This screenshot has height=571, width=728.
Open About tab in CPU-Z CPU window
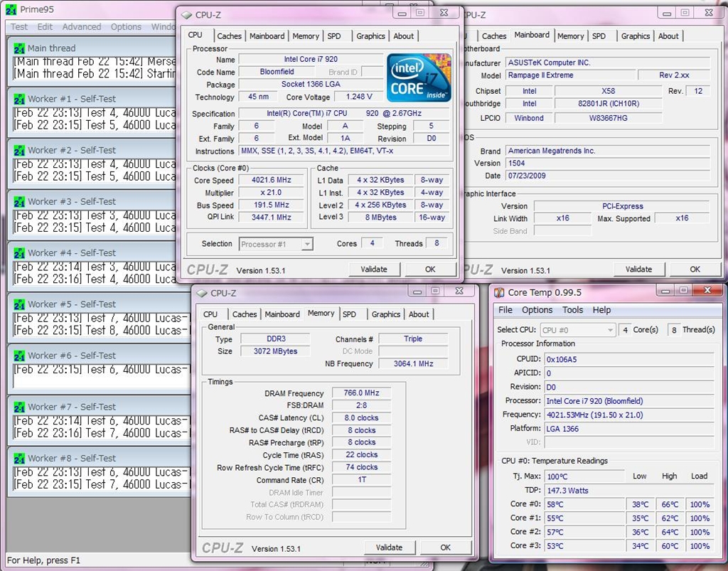coord(404,36)
